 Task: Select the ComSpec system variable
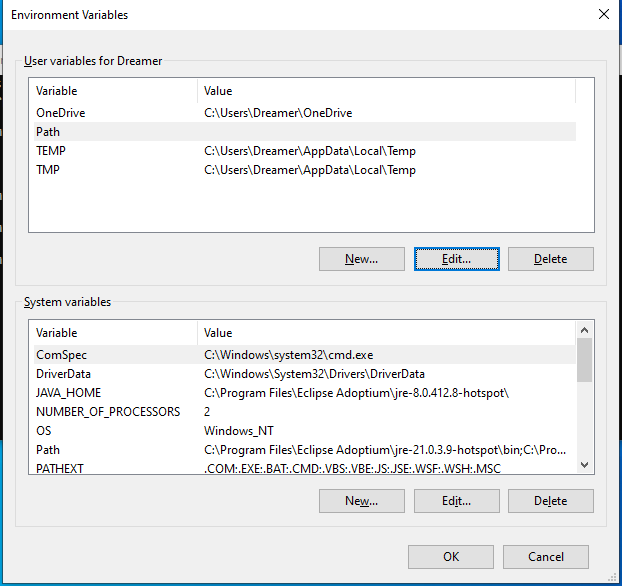click(x=305, y=355)
